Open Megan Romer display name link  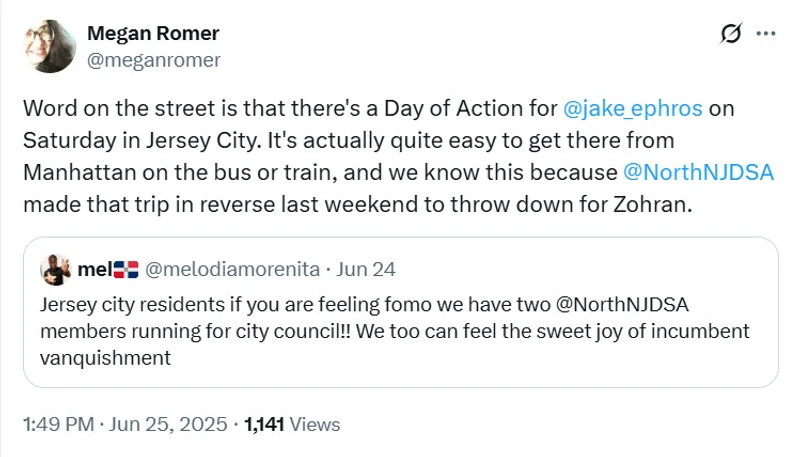pyautogui.click(x=153, y=33)
